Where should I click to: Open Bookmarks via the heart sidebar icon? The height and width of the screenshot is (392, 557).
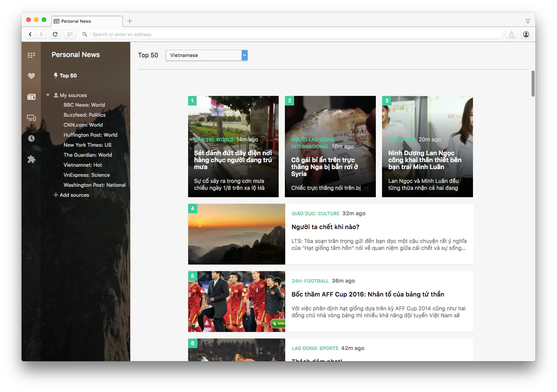[x=31, y=76]
